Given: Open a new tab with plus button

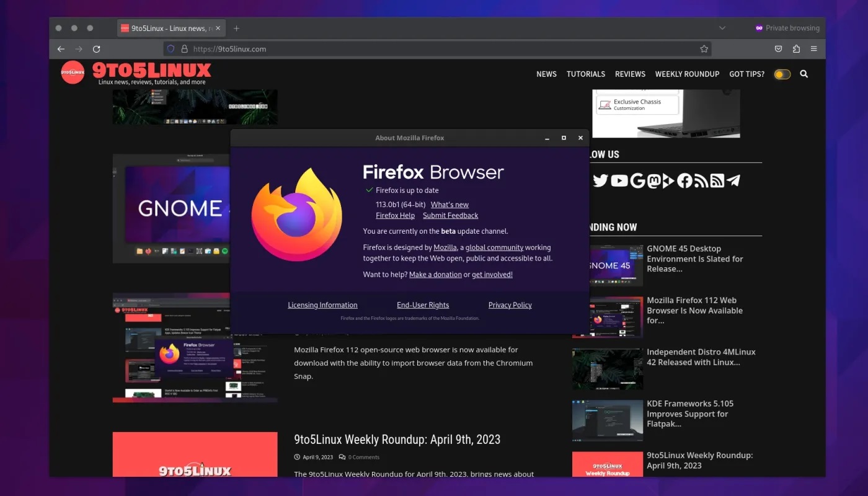Looking at the screenshot, I should point(236,28).
